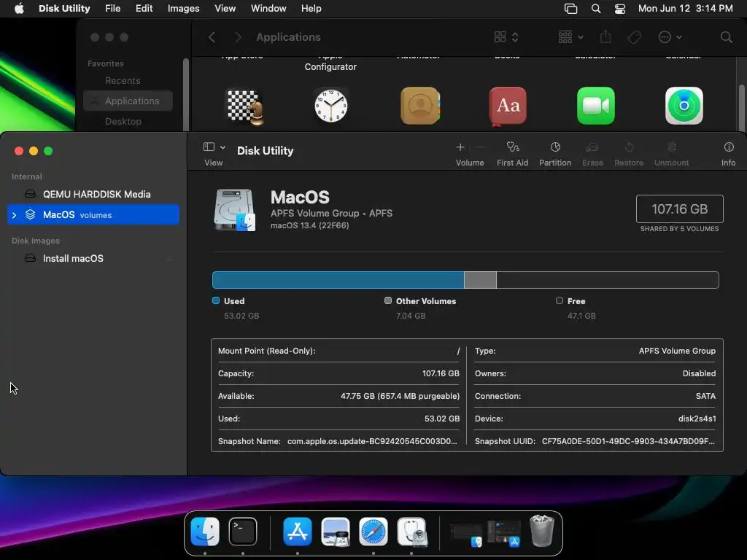Viewport: 747px width, 560px height.
Task: Click the Available 47.75 GB value
Action: [400, 396]
